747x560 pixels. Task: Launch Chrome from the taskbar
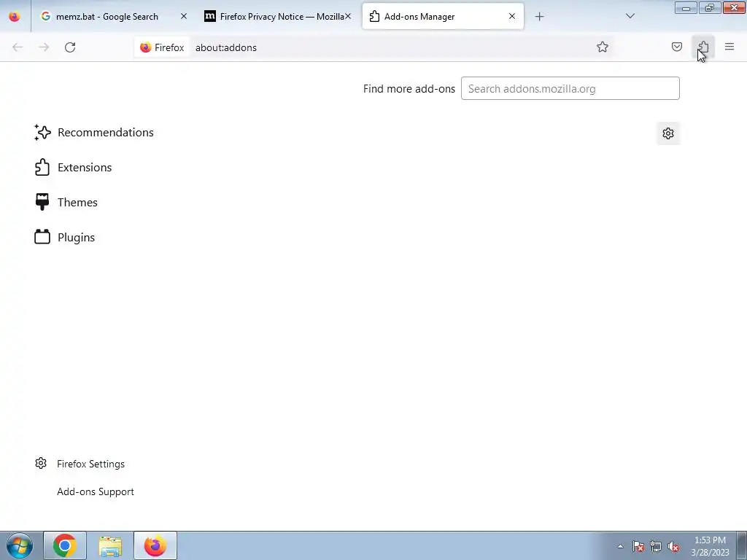(65, 545)
